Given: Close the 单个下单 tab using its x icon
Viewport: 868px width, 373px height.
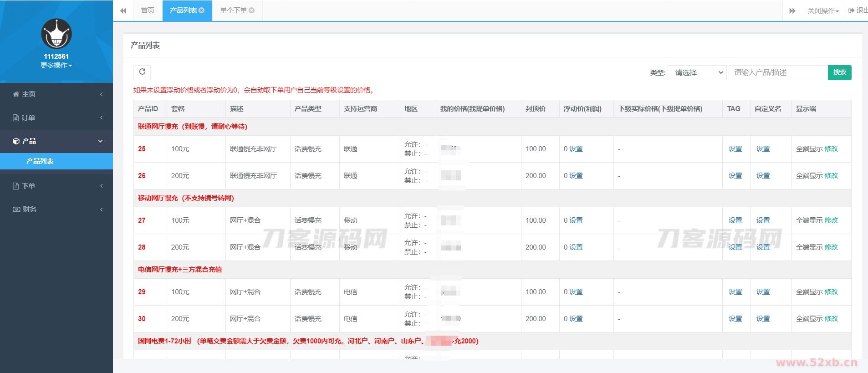Looking at the screenshot, I should [252, 10].
